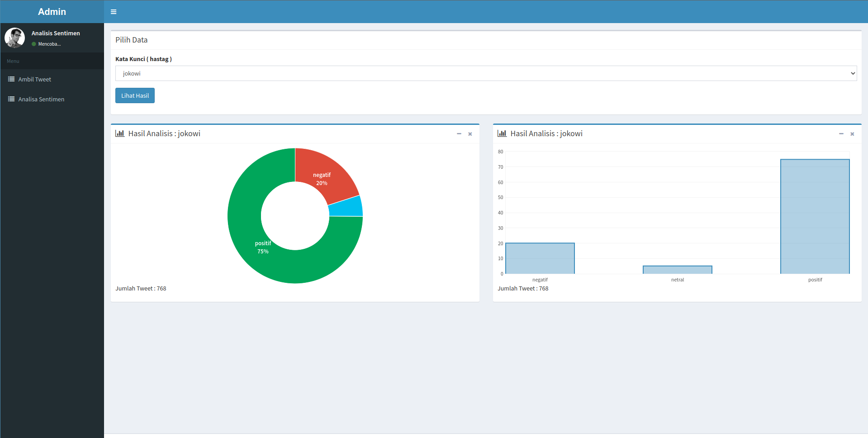Click the Pilih Data panel heading

(131, 40)
